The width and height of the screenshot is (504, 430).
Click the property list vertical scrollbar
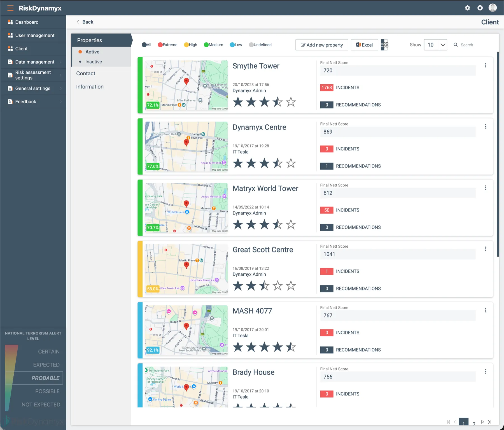498,154
